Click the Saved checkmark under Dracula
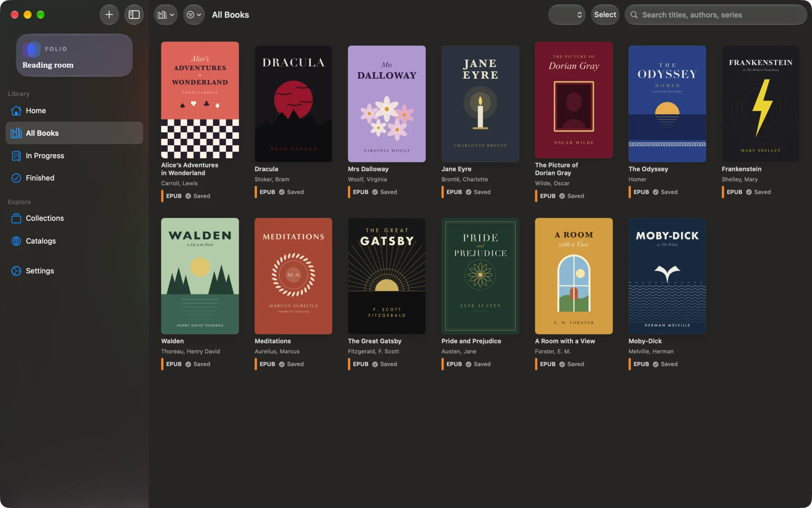Image resolution: width=812 pixels, height=508 pixels. (281, 192)
